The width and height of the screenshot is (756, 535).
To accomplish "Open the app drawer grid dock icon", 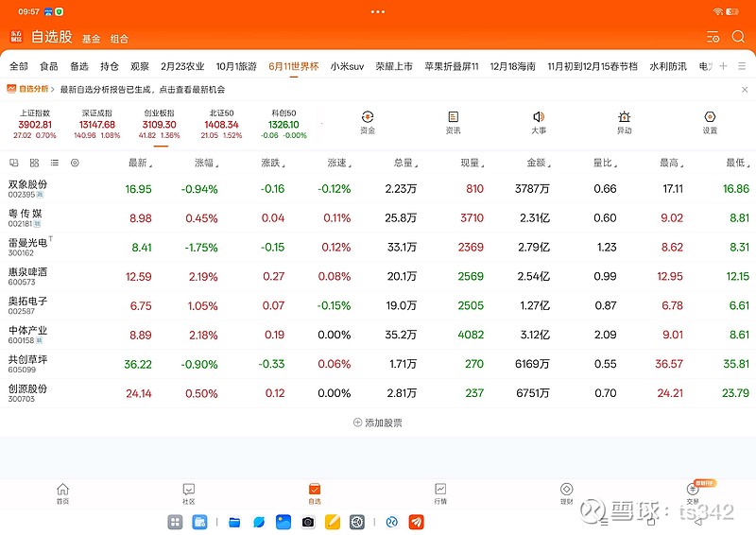I will 175,522.
